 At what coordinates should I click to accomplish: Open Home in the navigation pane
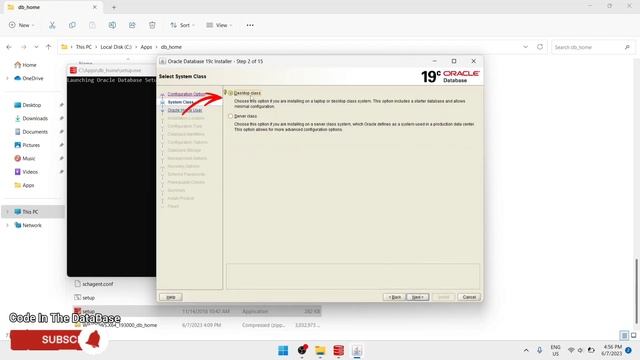click(x=25, y=65)
